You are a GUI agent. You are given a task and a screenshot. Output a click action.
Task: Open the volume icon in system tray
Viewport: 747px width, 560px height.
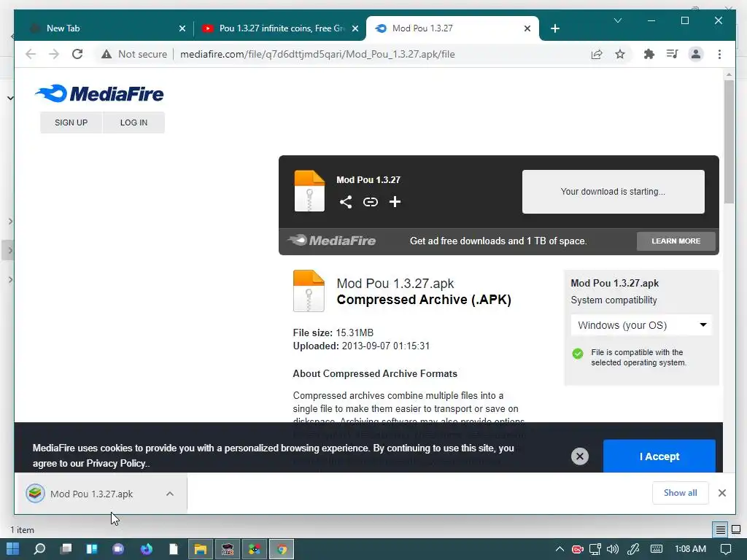(613, 549)
